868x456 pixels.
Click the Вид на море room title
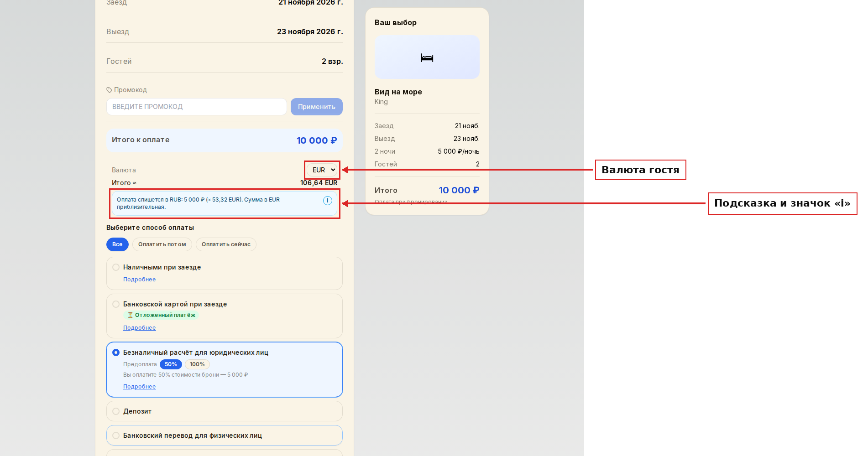(x=398, y=92)
